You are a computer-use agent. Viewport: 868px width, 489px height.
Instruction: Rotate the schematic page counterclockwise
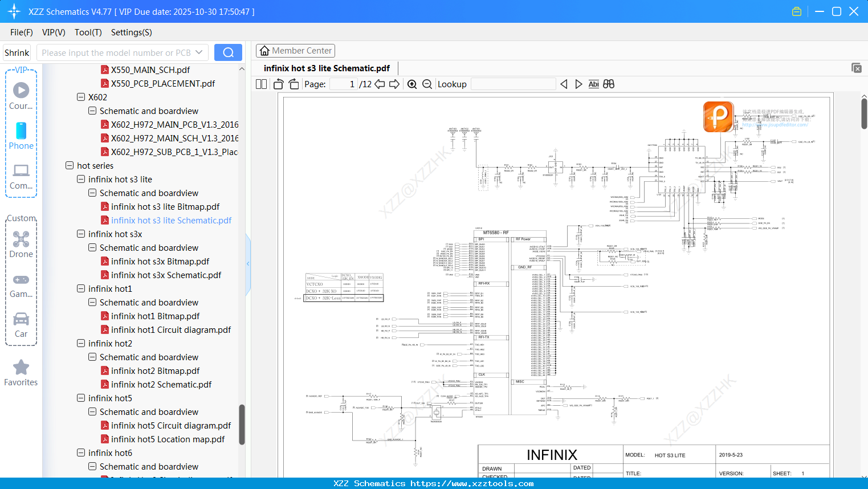[278, 84]
